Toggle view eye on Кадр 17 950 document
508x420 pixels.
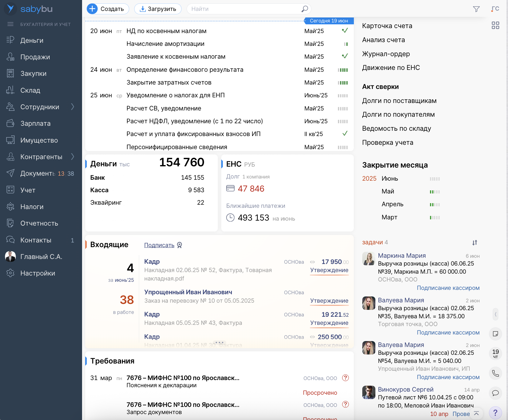312,262
